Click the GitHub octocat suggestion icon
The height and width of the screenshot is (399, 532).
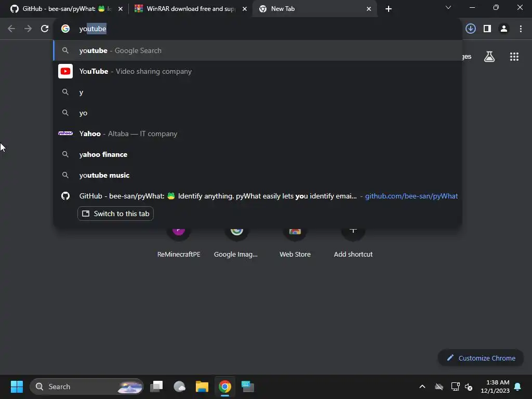click(x=65, y=196)
